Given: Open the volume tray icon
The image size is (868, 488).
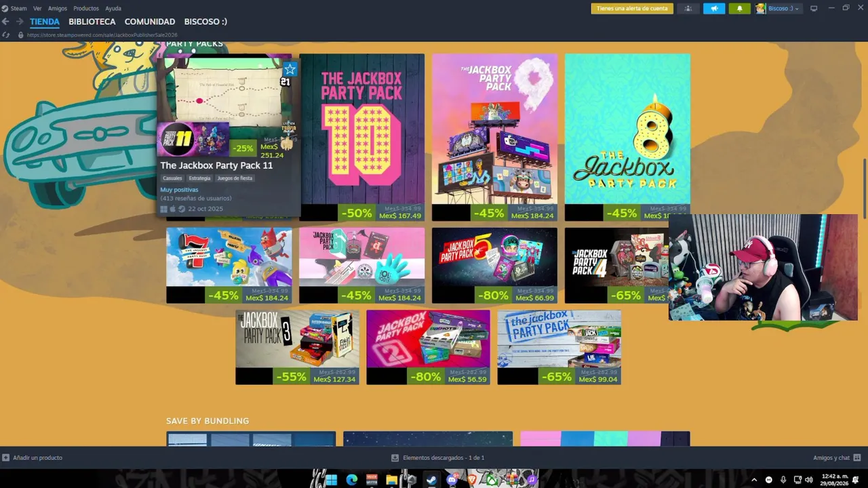Looking at the screenshot, I should (808, 480).
